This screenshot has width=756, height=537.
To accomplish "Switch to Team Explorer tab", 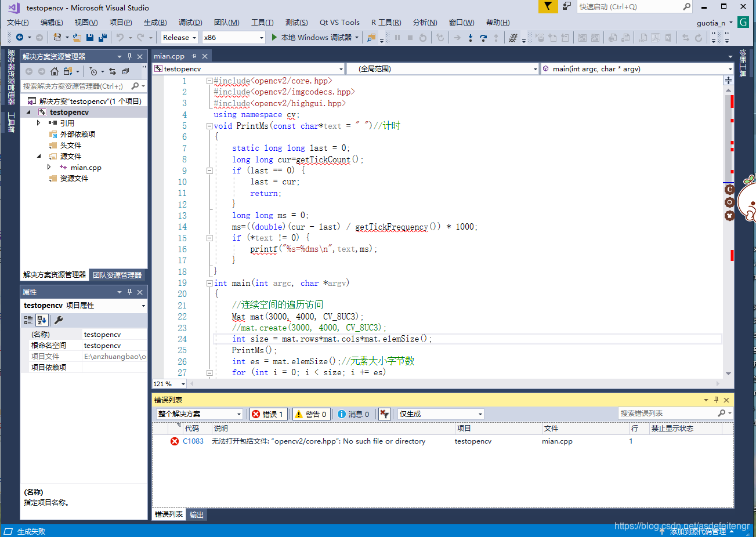I will [117, 275].
